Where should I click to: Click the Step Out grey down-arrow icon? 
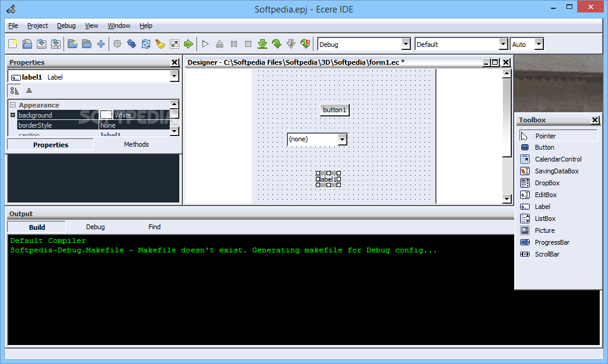pos(291,44)
